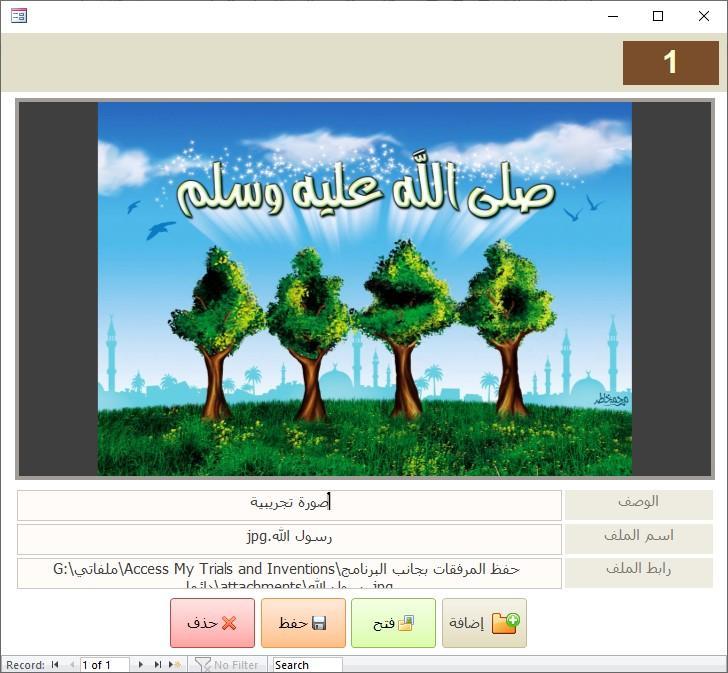
Task: Click the form icon in title bar
Action: click(19, 16)
